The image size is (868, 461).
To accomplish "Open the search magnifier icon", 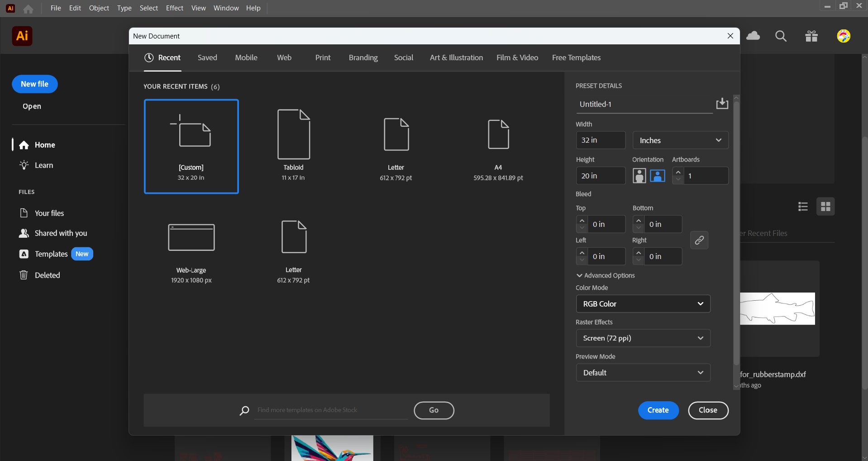I will [x=781, y=36].
